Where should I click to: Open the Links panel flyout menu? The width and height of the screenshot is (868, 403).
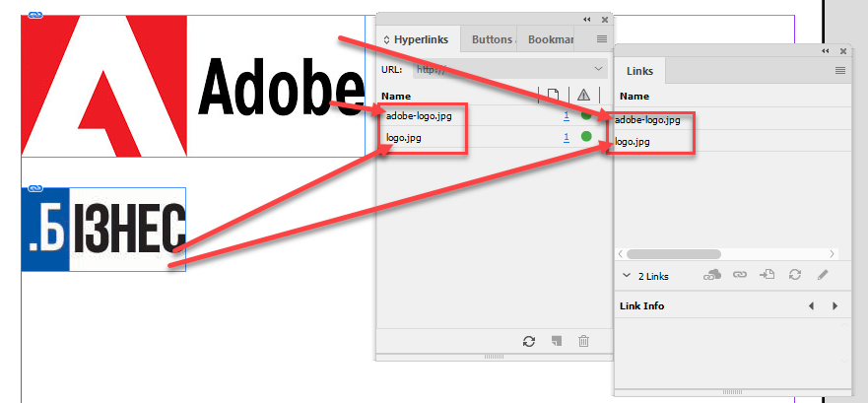tap(840, 70)
